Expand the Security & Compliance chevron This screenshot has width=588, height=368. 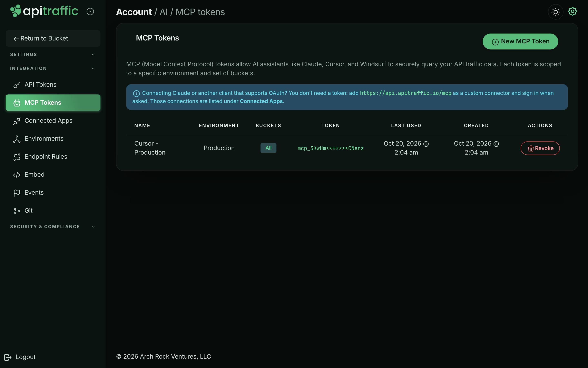pos(93,227)
